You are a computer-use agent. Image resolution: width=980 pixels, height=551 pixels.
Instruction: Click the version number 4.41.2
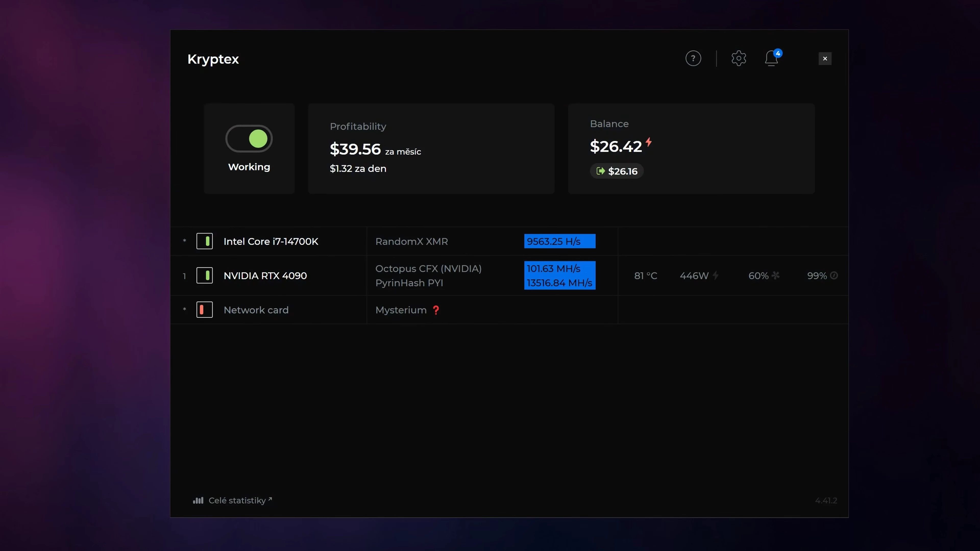[826, 500]
